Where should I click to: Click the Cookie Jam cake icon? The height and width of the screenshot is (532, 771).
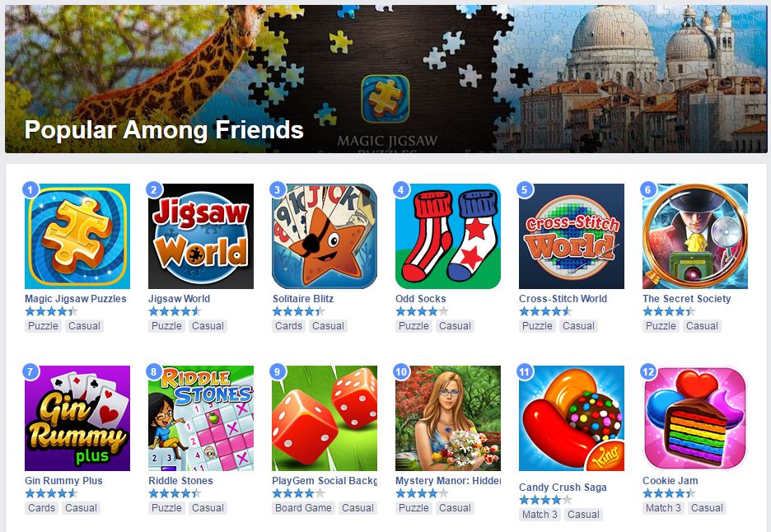(x=695, y=418)
